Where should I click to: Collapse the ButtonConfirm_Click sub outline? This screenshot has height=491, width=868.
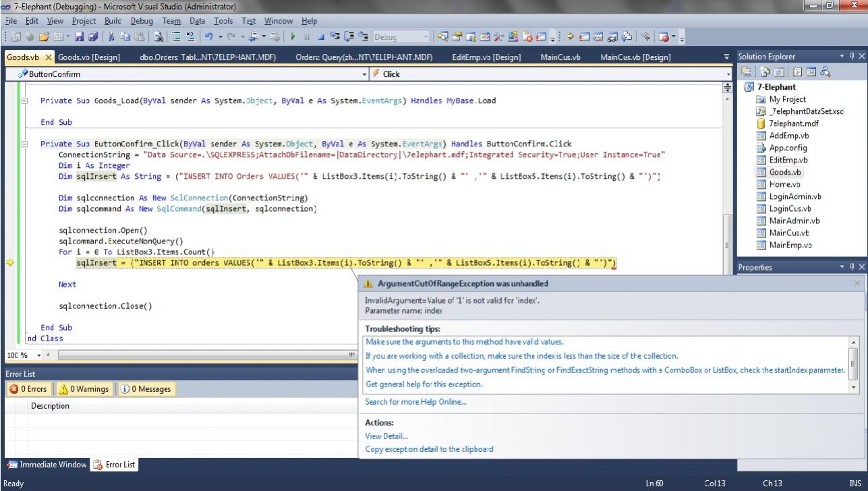coord(25,144)
